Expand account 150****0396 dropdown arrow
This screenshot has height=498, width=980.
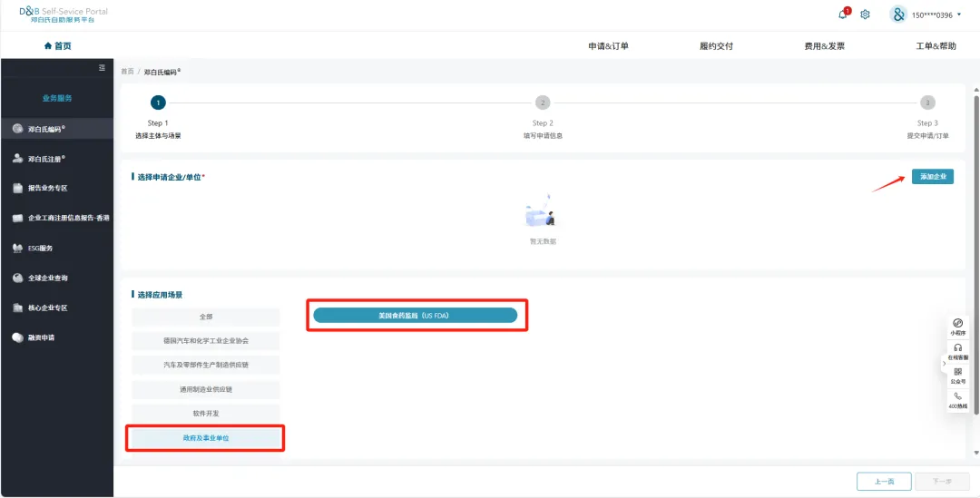[959, 15]
